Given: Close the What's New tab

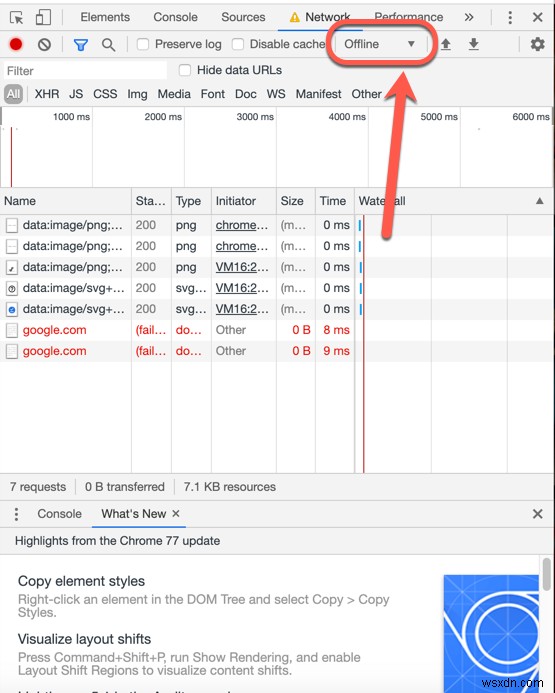Looking at the screenshot, I should [x=176, y=514].
